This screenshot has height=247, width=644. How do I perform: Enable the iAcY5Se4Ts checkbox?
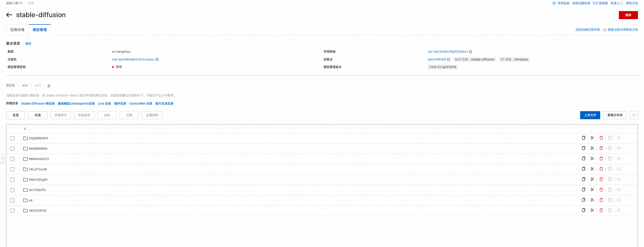pos(12,190)
